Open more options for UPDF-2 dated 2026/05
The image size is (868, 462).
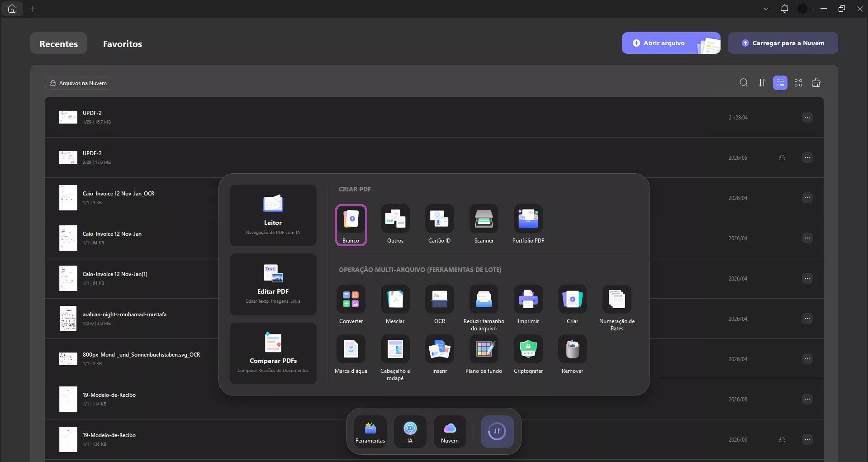pos(807,157)
